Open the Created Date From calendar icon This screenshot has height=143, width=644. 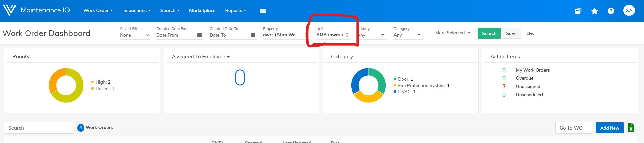[x=199, y=35]
